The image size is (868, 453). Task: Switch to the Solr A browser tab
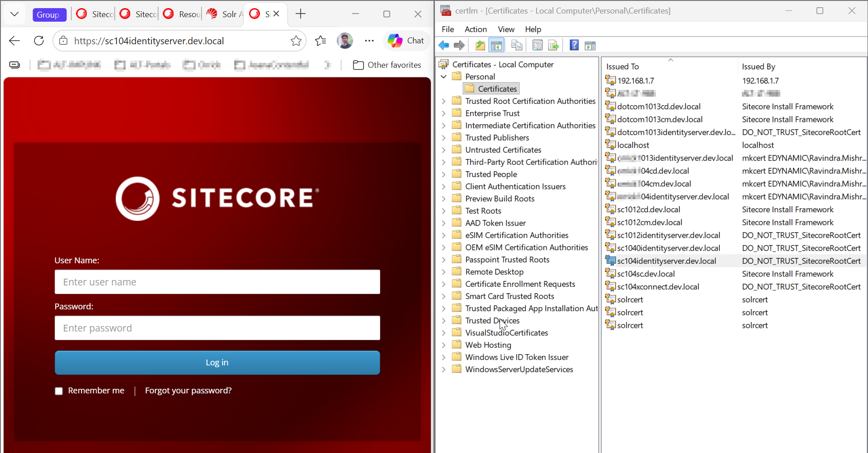click(225, 14)
